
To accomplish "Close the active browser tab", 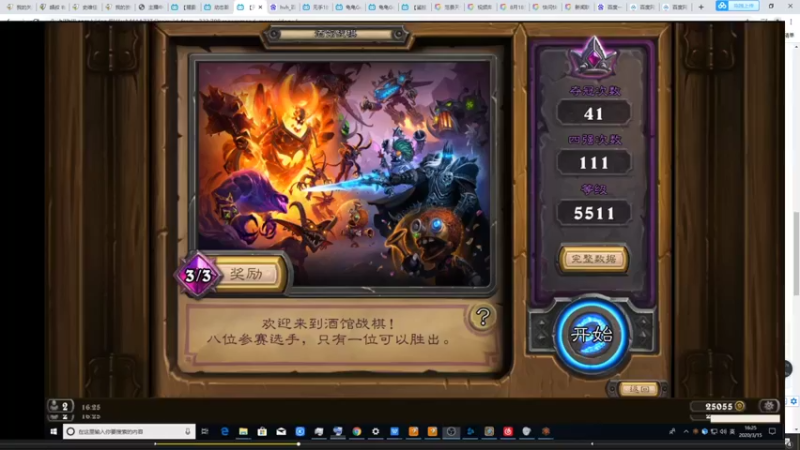I will [260, 7].
